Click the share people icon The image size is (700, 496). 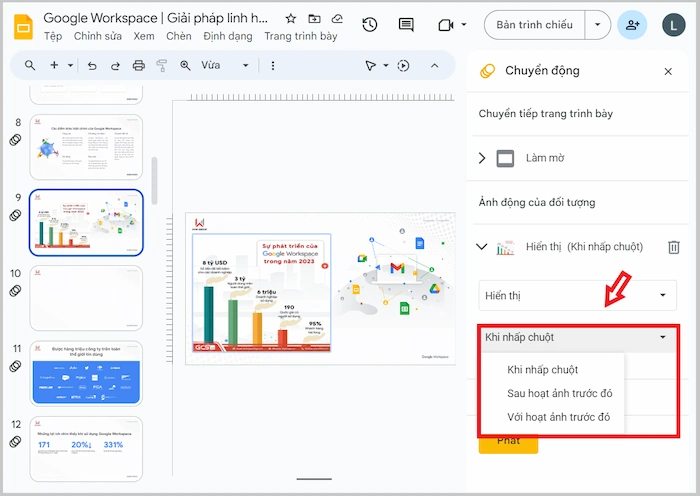[x=632, y=25]
